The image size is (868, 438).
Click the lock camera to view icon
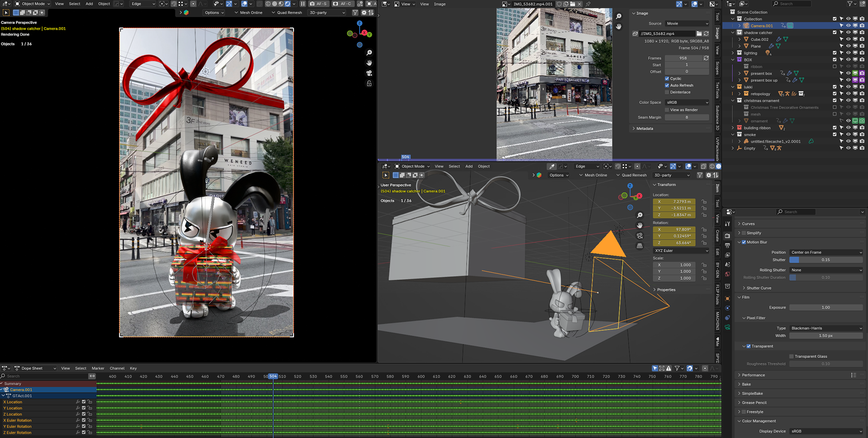point(369,84)
